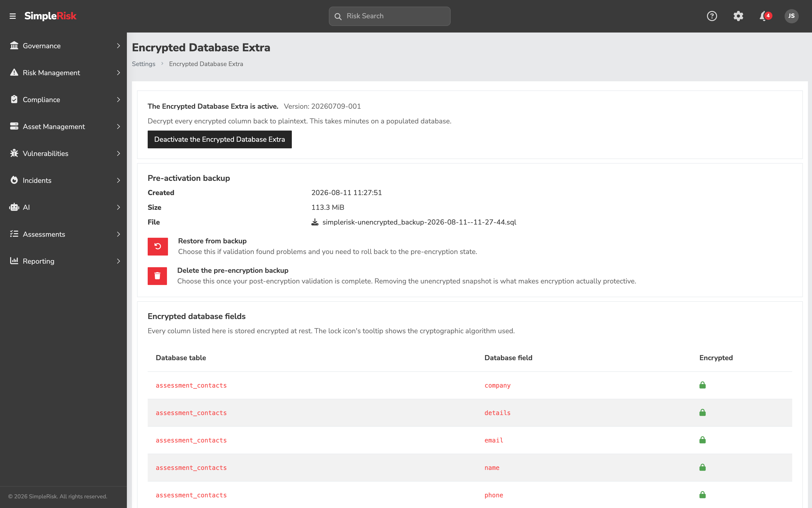Click the lock icon for name field
This screenshot has width=812, height=508.
pos(702,467)
